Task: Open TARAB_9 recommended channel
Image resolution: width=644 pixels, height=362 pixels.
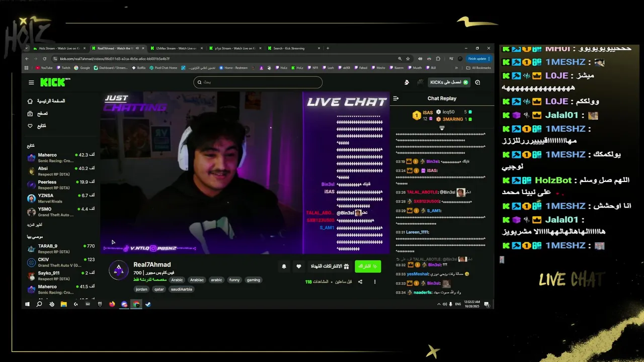Action: tap(61, 248)
